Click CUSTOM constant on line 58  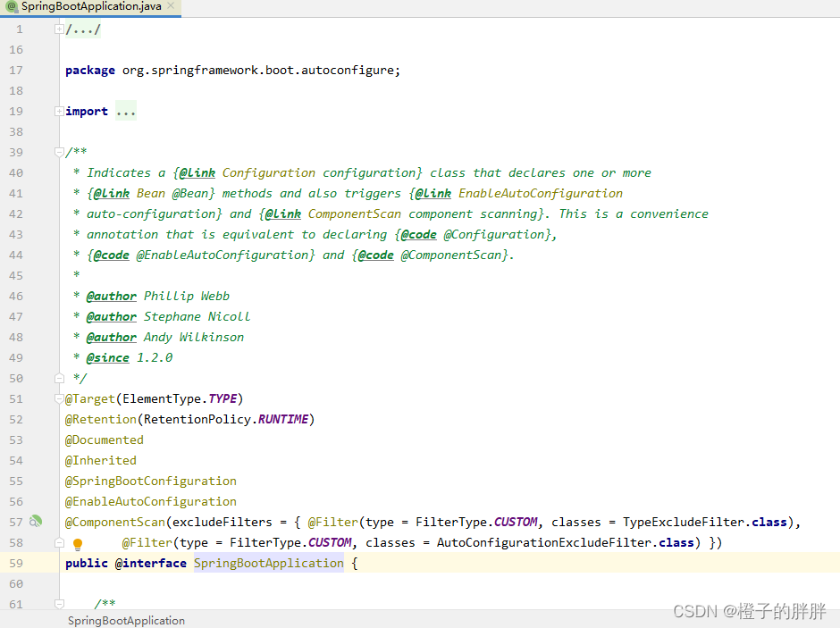click(330, 543)
